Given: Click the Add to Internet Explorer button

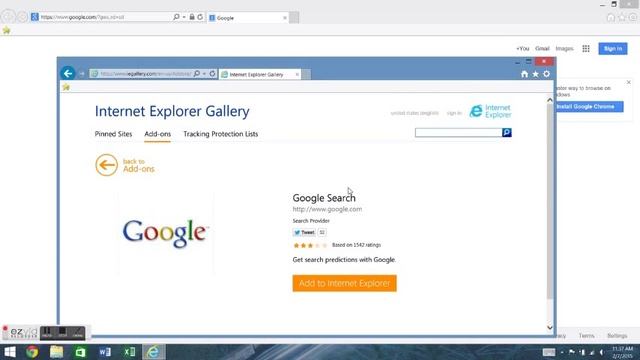Looking at the screenshot, I should (344, 283).
